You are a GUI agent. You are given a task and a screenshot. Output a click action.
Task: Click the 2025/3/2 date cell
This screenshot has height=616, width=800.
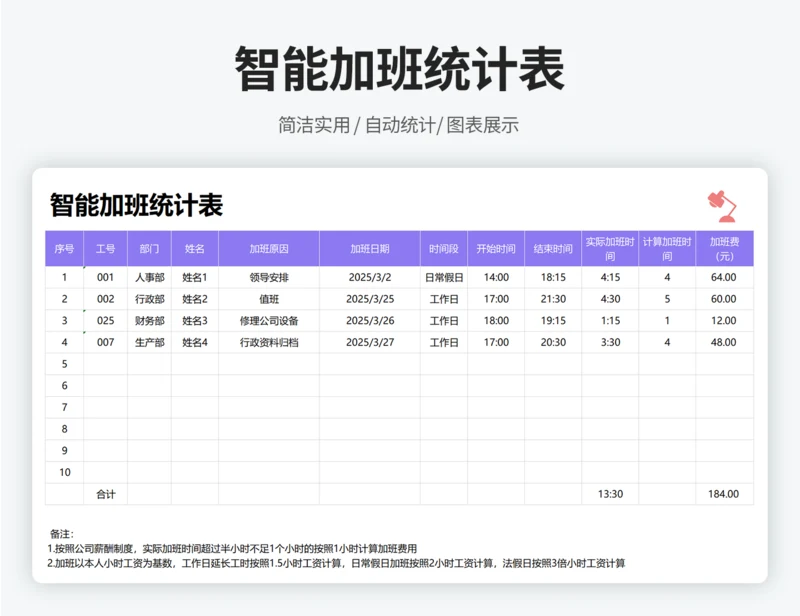click(x=370, y=277)
